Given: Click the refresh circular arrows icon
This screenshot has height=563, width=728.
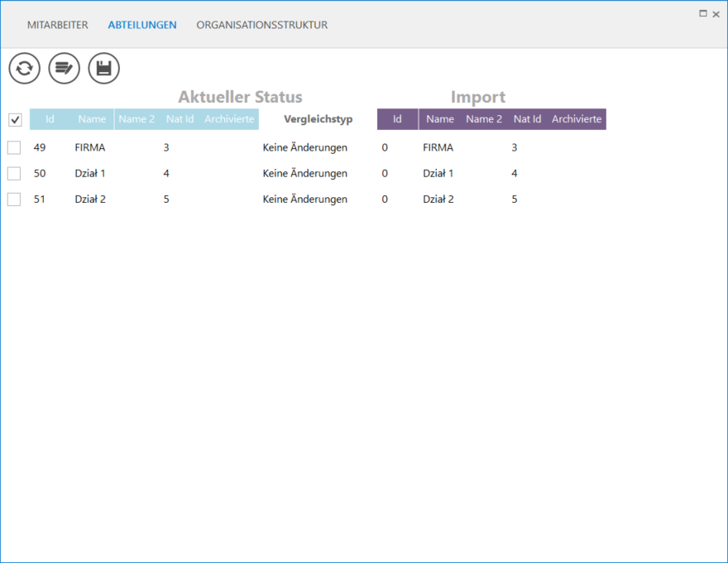Looking at the screenshot, I should tap(25, 68).
